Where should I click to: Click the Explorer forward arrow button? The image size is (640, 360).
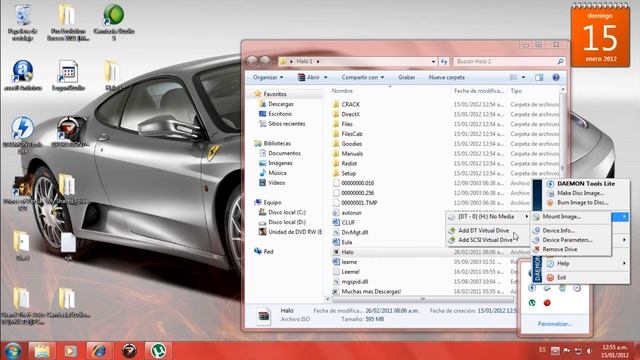pyautogui.click(x=265, y=61)
